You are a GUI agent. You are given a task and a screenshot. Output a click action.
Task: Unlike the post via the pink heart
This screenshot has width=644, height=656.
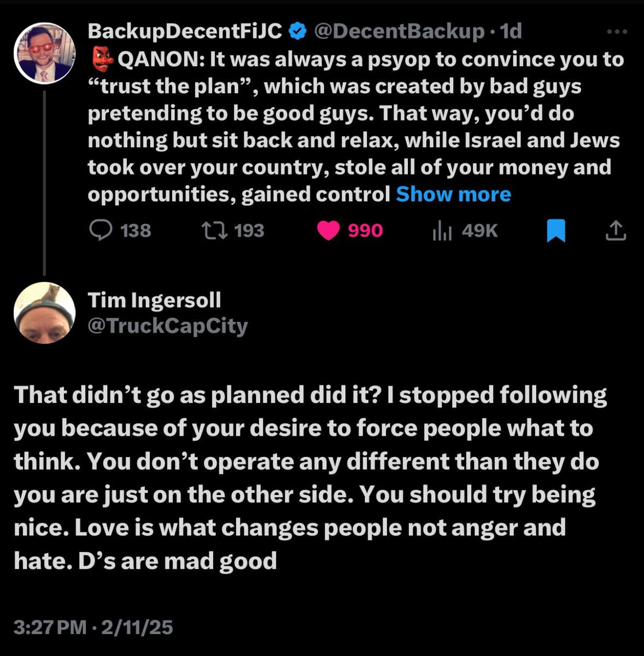[329, 231]
